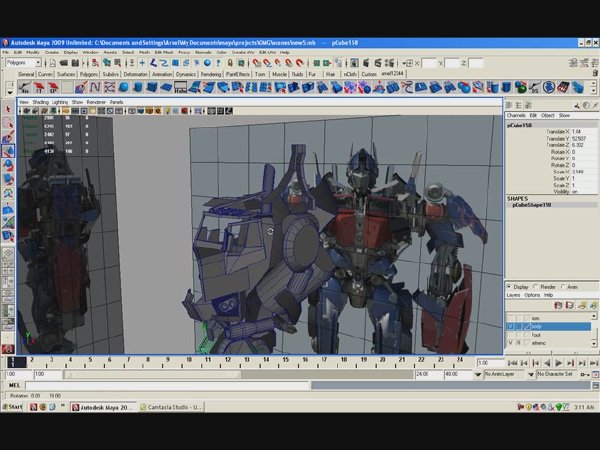Click the Windows Start button
Screen dimensions: 600x450
click(x=13, y=407)
